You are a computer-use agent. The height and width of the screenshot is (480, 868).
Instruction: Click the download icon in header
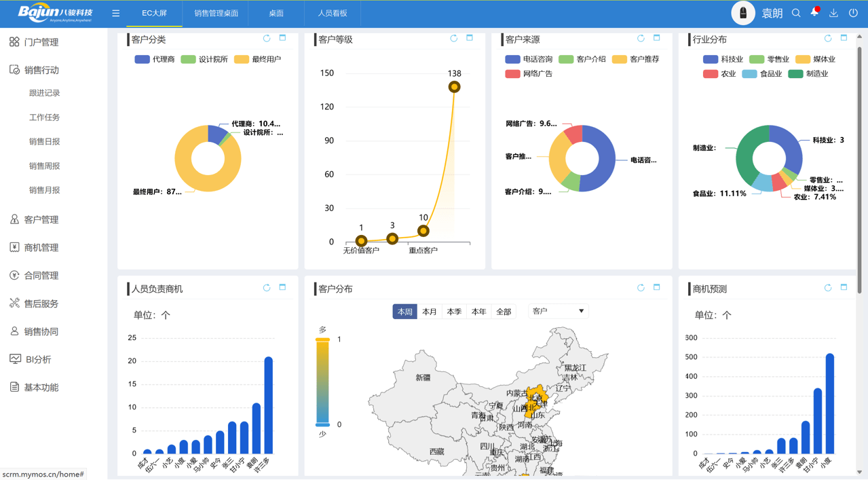(833, 14)
